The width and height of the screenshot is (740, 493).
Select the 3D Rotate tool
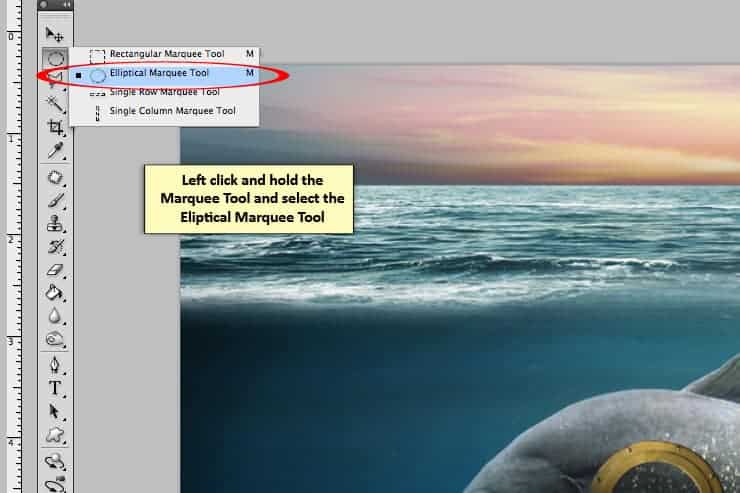point(55,461)
